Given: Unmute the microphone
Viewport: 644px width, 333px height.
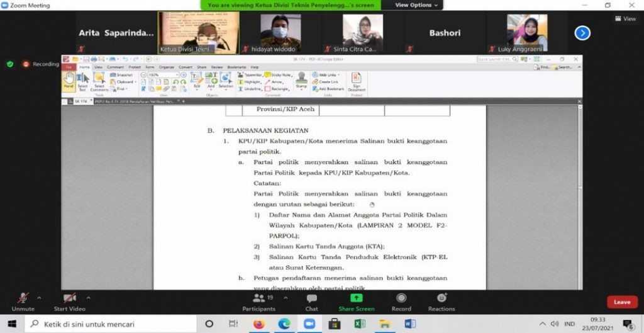Looking at the screenshot, I should pos(23,302).
